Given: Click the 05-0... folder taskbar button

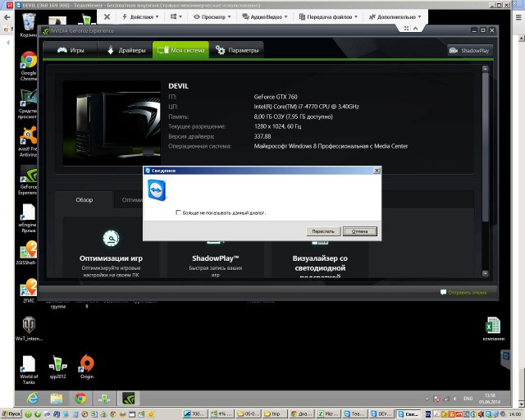Looking at the screenshot, I should click(249, 414).
